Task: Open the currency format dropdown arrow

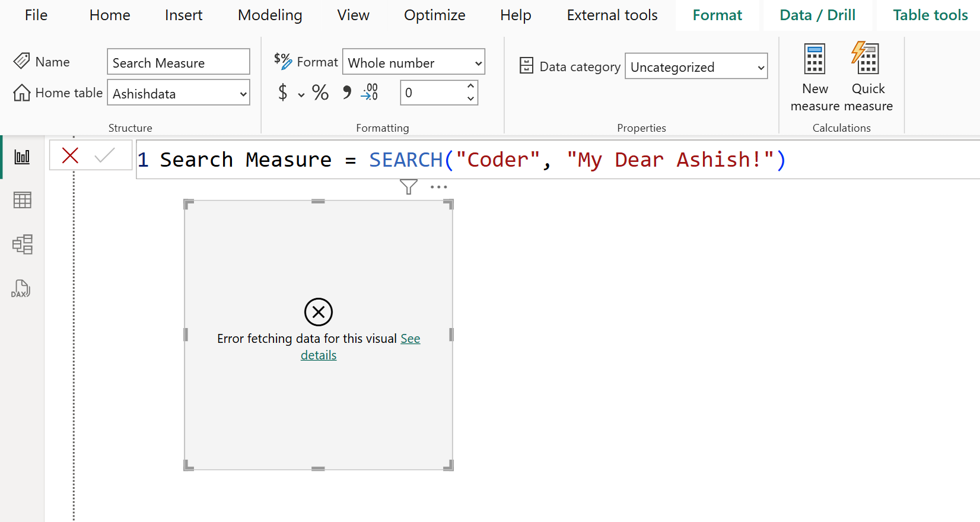Action: pos(301,95)
